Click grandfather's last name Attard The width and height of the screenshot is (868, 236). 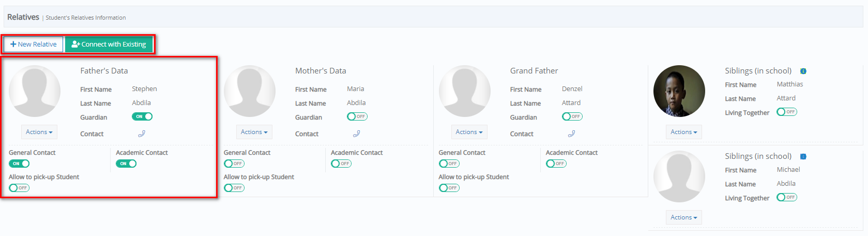571,103
